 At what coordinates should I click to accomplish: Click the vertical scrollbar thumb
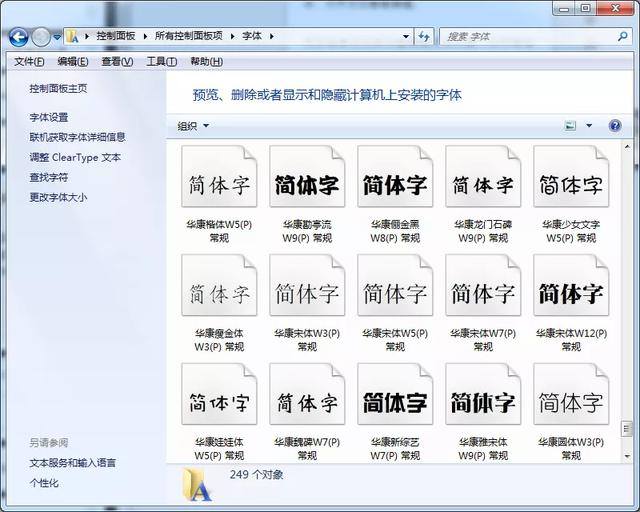[x=627, y=429]
